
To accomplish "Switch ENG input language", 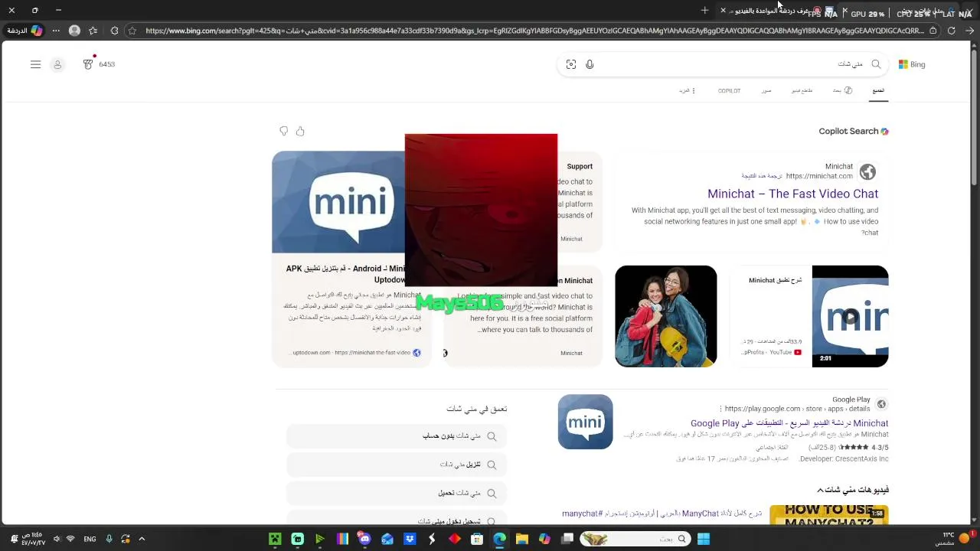I will coord(90,539).
